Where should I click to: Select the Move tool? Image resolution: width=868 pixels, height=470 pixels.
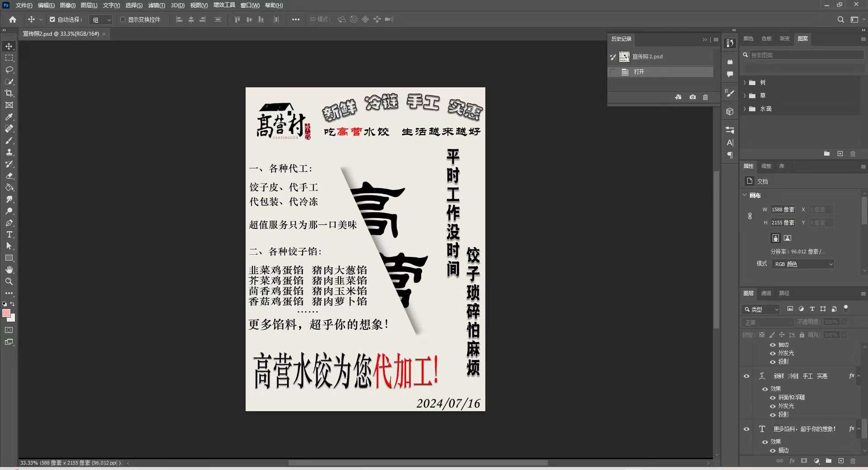click(x=9, y=46)
